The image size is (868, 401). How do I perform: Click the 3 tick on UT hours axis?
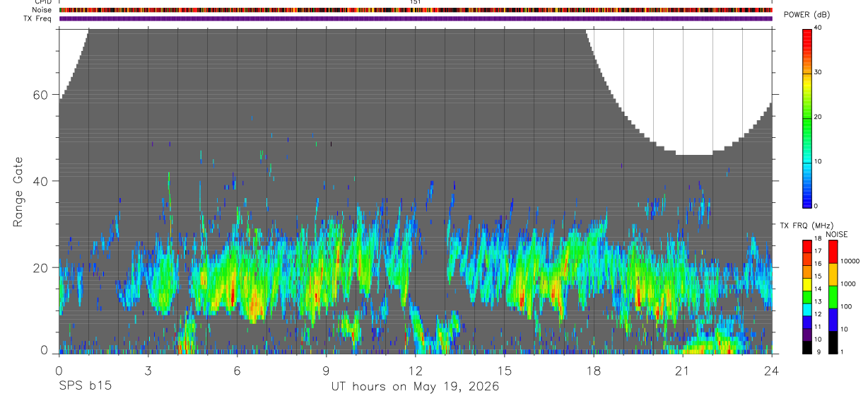148,370
